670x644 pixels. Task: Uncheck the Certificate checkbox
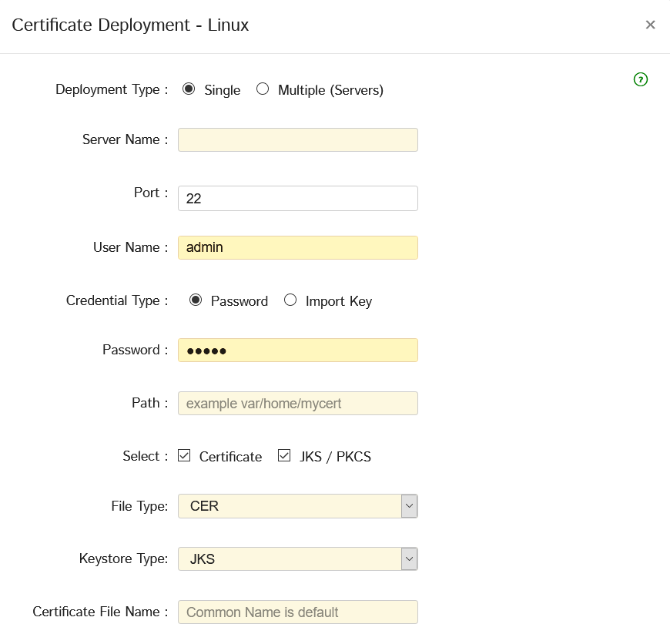pyautogui.click(x=184, y=456)
